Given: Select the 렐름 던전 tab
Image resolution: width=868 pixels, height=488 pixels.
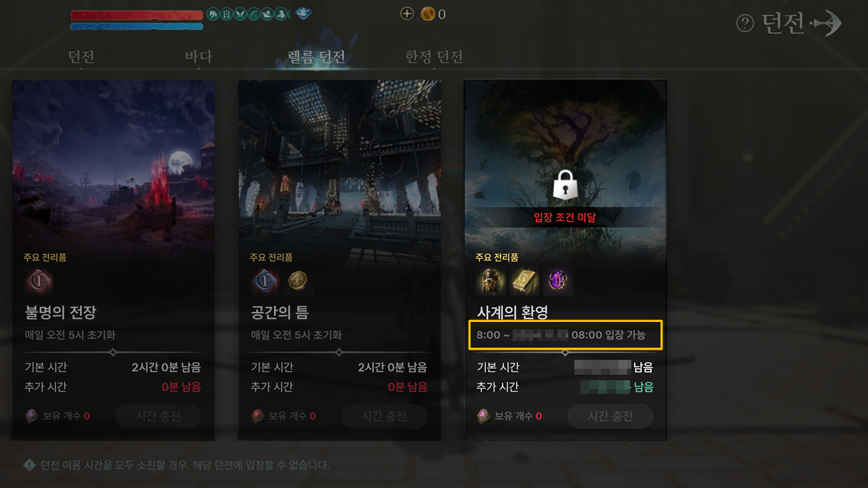Looking at the screenshot, I should [317, 57].
